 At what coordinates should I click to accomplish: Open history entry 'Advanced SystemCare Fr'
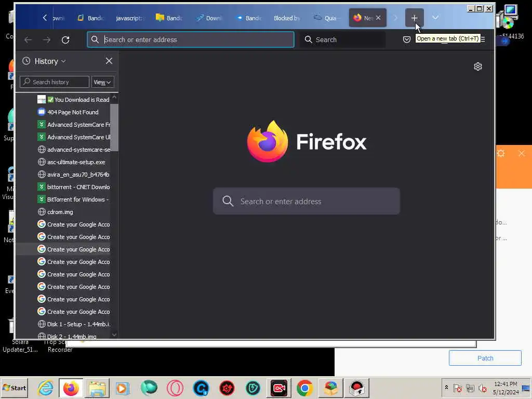click(x=74, y=125)
